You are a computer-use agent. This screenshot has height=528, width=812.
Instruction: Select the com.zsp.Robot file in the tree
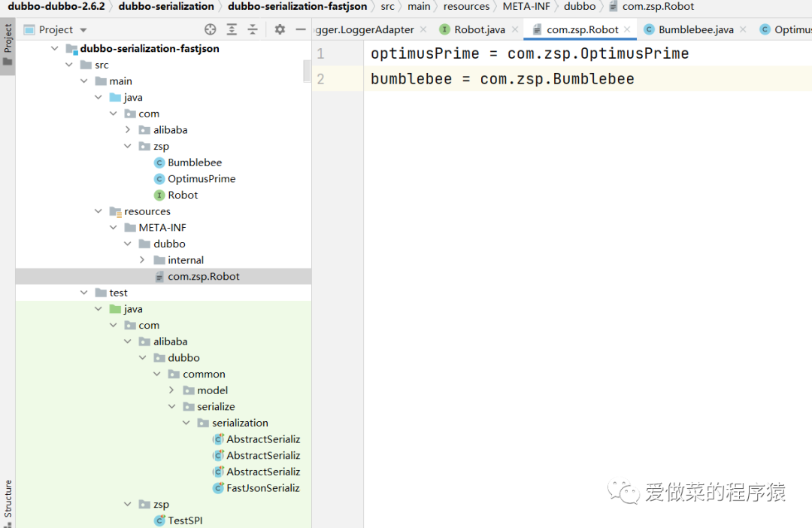click(204, 276)
